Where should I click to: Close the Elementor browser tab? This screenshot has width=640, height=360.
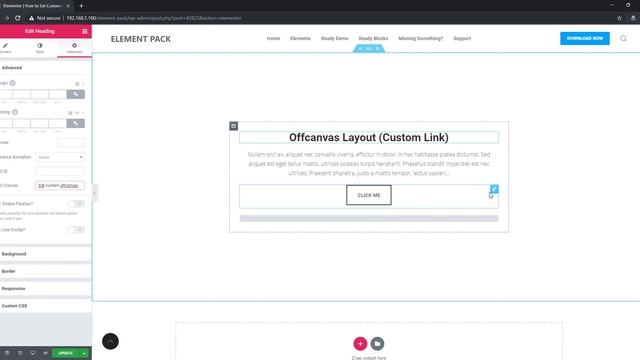pos(68,6)
